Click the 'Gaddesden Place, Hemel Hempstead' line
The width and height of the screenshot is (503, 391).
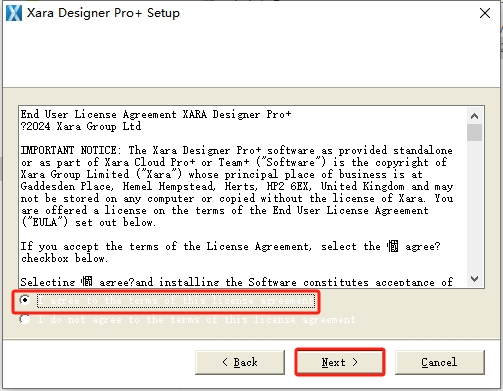point(237,186)
